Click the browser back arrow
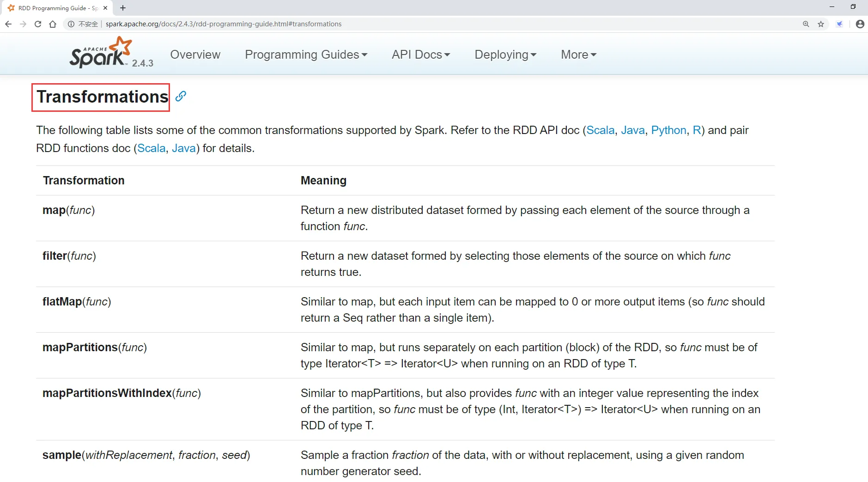 tap(8, 24)
